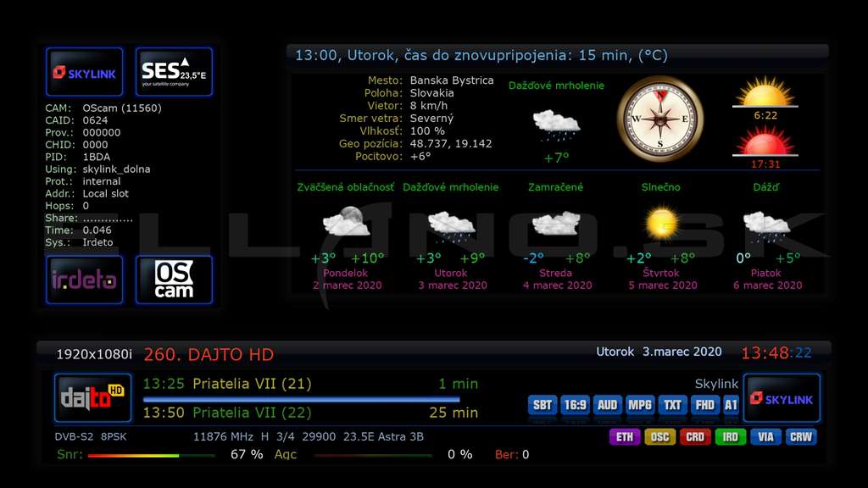
Task: Click the yellow OSC badge
Action: coord(659,437)
